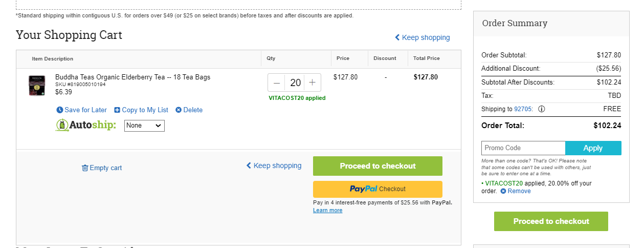Click the Save for Later clock icon
Image resolution: width=644 pixels, height=248 pixels.
(59, 110)
